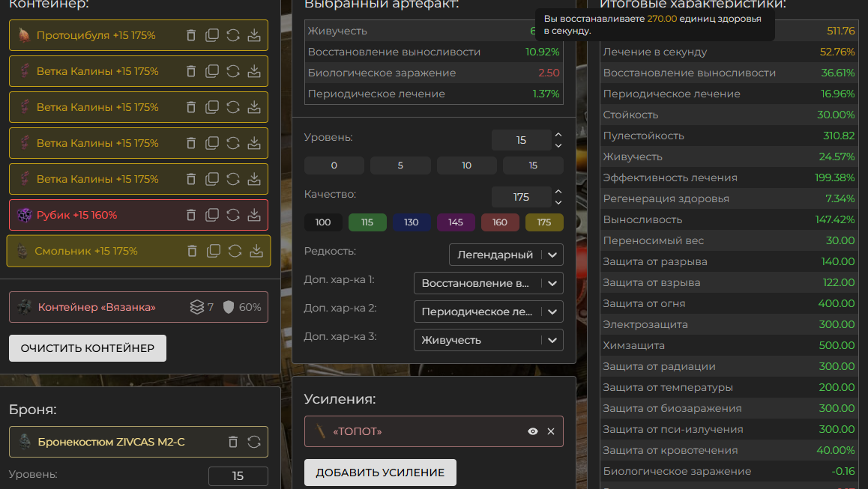868x489 pixels.
Task: Open the Редкость dropdown showing Легендарный
Action: click(506, 255)
